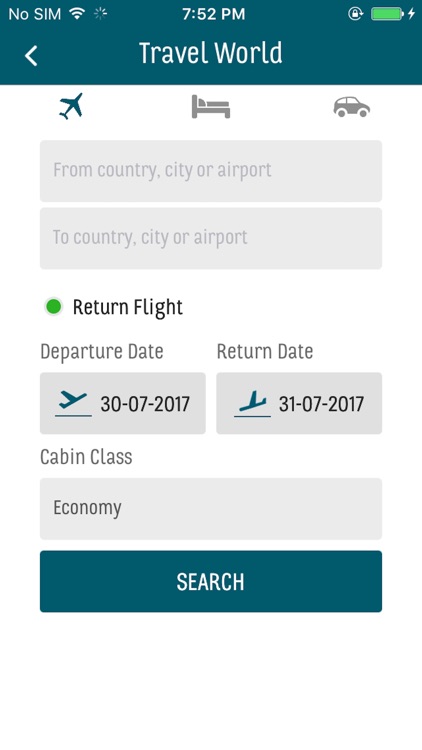Open the Car rental icon tab
Viewport: 422px width, 750px height.
point(352,107)
